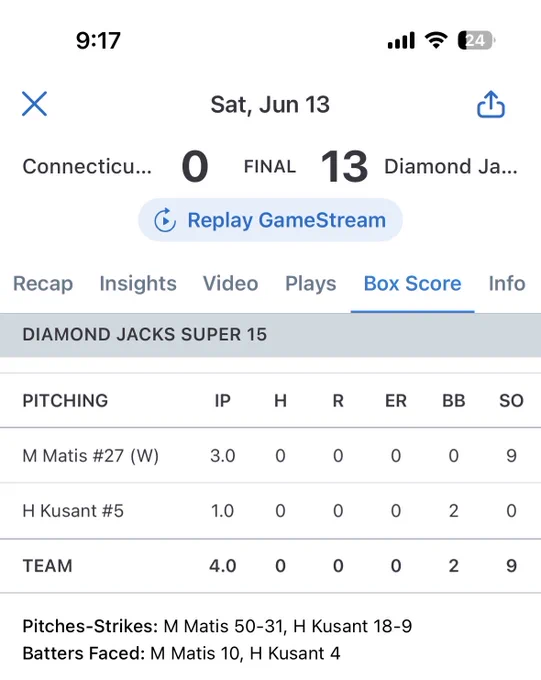Tap the share icon
This screenshot has width=541, height=680.
coord(491,105)
